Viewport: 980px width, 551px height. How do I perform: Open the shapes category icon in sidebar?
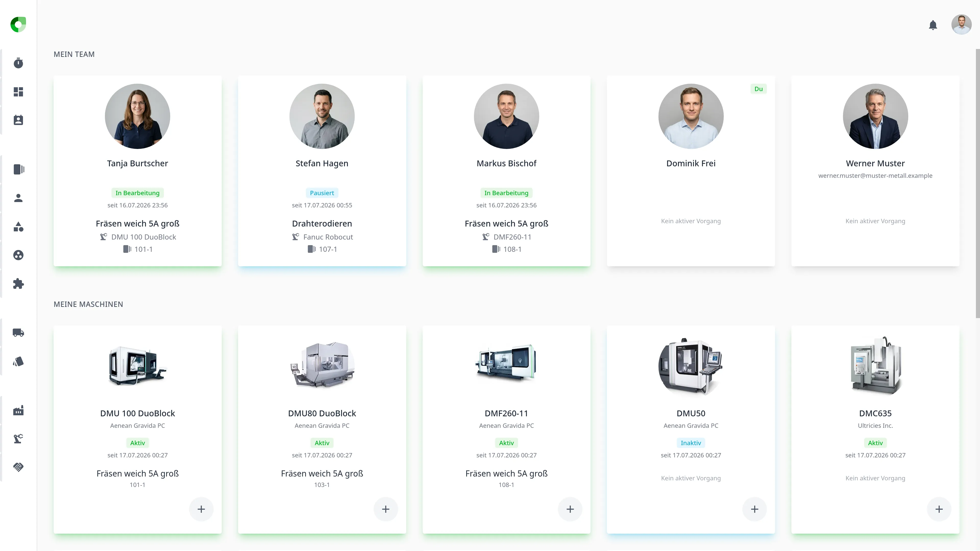[18, 227]
